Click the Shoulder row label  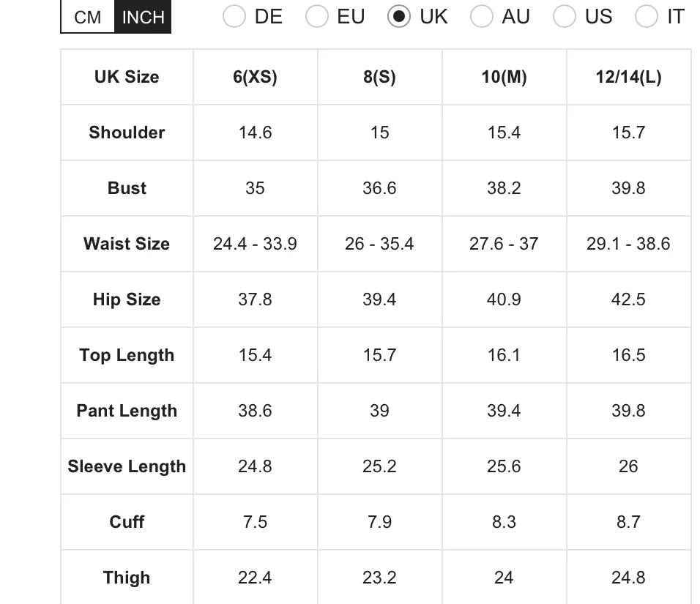126,133
